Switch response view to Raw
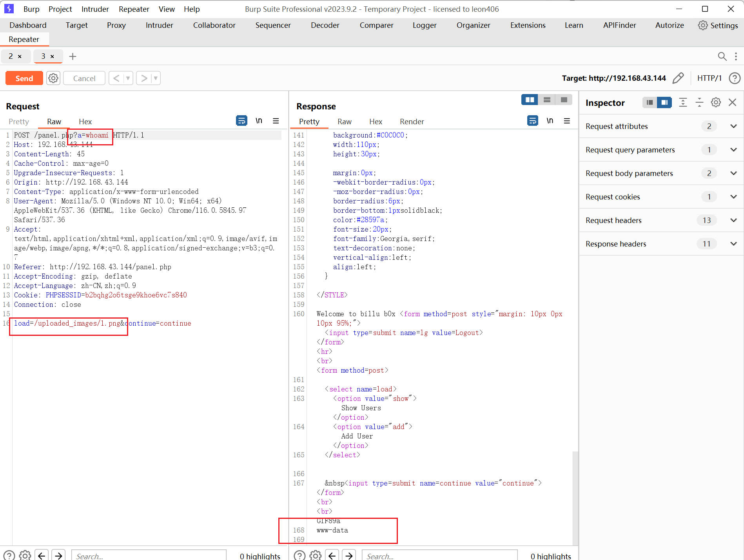744x560 pixels. (x=345, y=121)
